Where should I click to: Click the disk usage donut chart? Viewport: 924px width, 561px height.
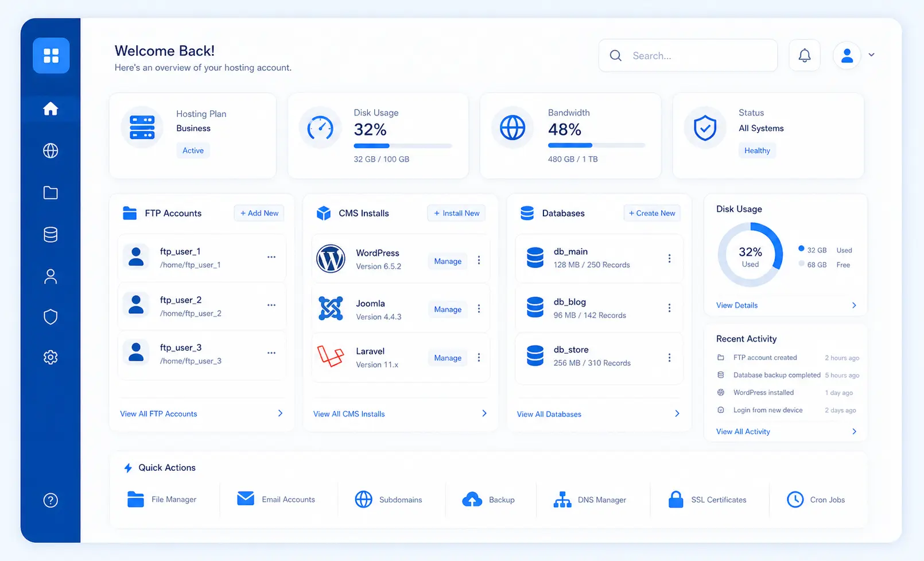click(x=750, y=255)
